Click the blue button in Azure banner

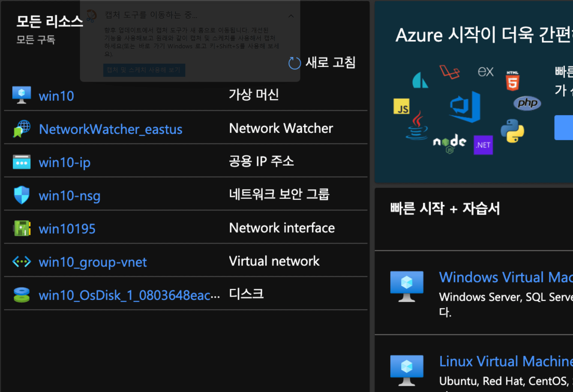[x=564, y=128]
